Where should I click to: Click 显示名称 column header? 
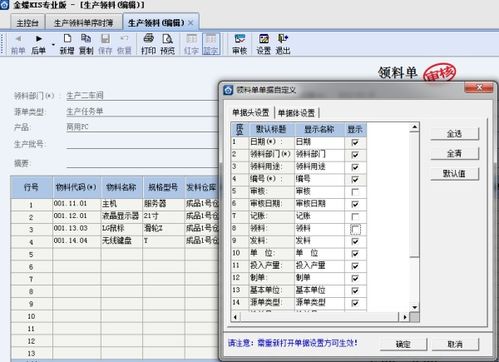pyautogui.click(x=319, y=129)
